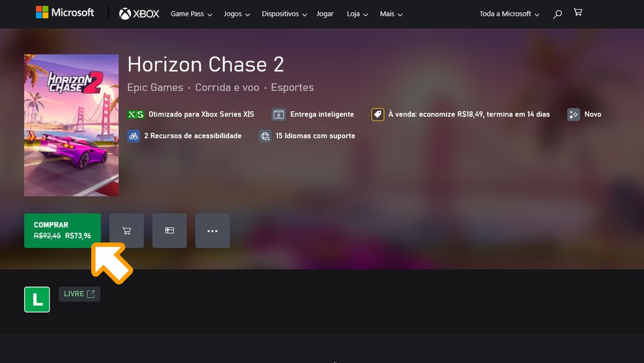Screen dimensions: 644x363
Task: Click the wishlist card icon button
Action: coord(170,231)
